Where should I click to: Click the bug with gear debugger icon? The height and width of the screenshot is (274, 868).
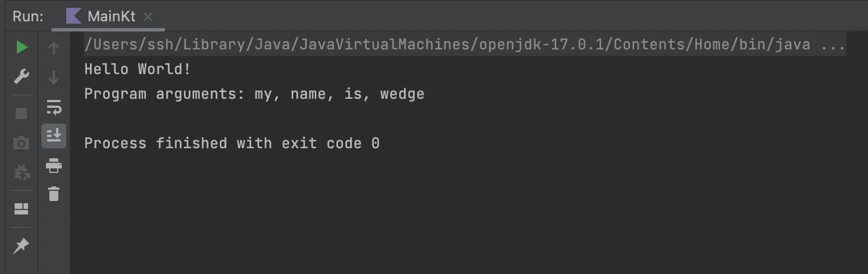[x=21, y=172]
